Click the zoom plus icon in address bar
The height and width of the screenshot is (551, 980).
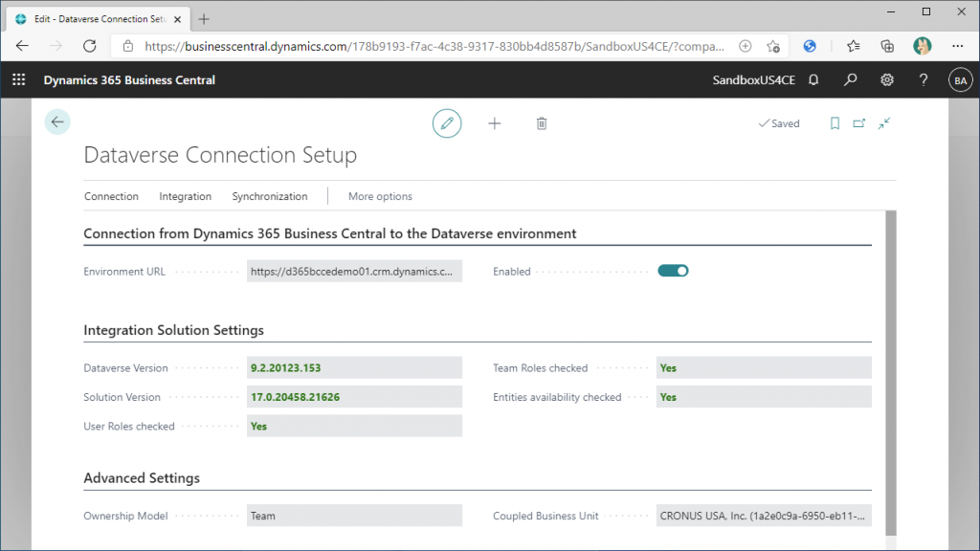745,46
